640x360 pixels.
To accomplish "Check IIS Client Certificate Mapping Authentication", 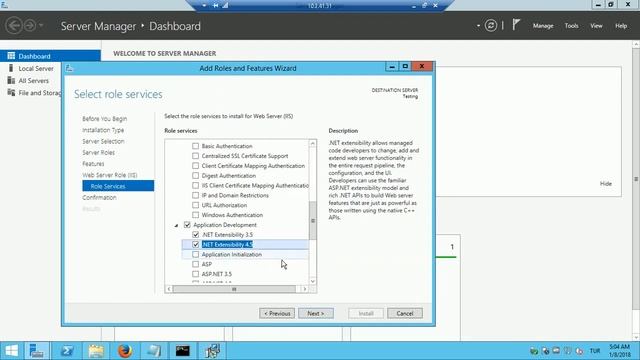I will (196, 185).
